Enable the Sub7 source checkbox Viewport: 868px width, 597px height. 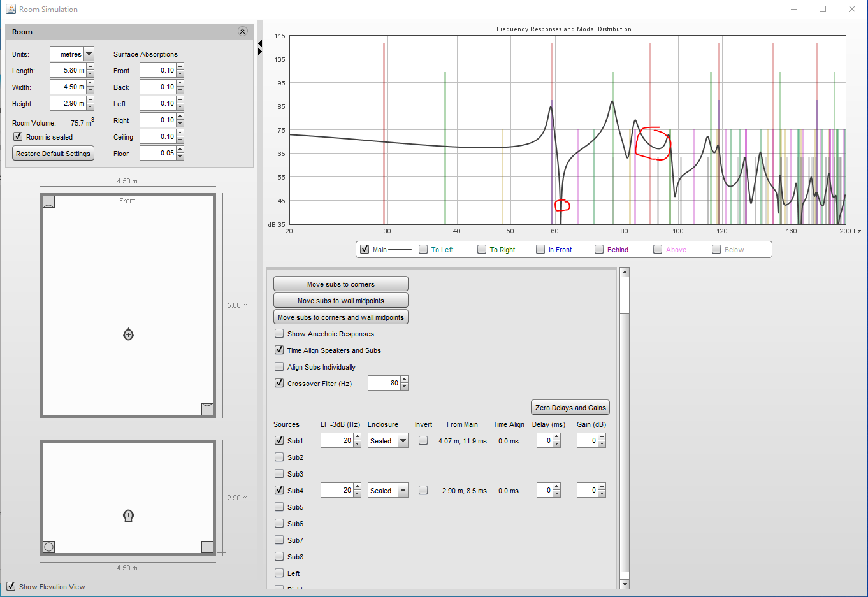pyautogui.click(x=279, y=540)
